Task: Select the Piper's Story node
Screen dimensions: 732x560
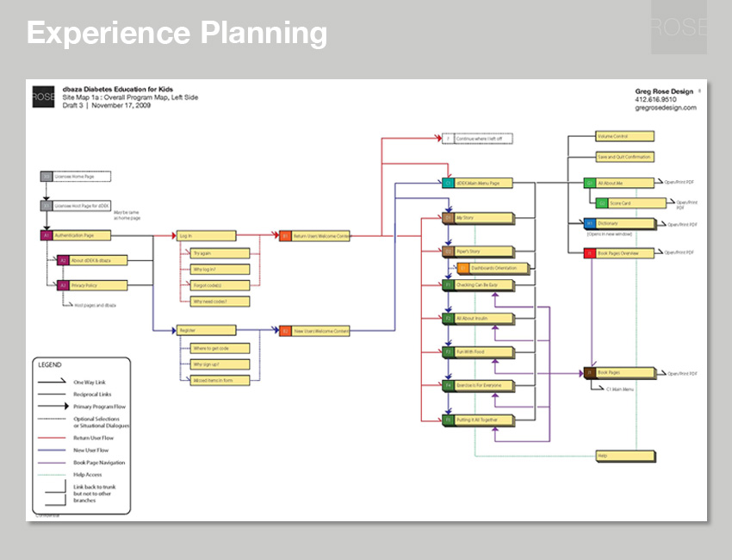Action: [479, 252]
